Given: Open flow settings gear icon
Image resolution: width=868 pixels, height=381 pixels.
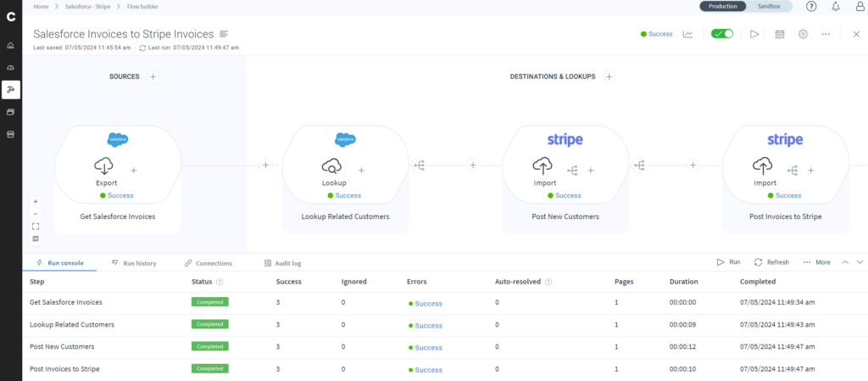Looking at the screenshot, I should pyautogui.click(x=803, y=34).
